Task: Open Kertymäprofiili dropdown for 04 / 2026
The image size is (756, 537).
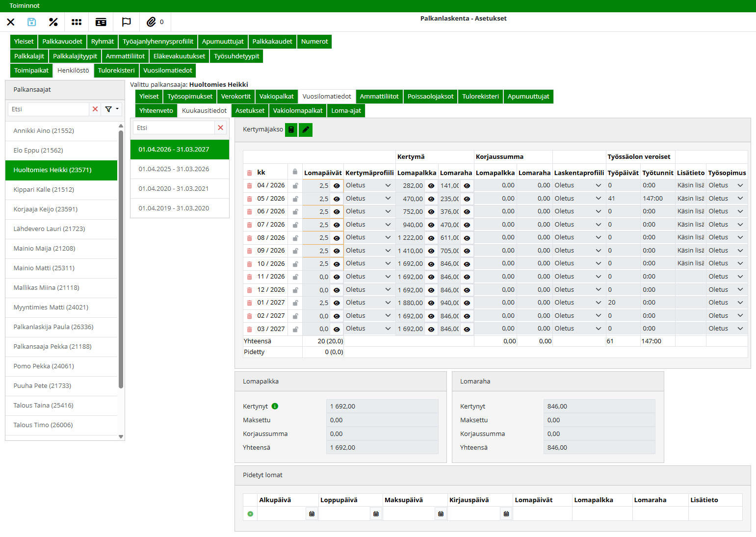Action: (x=388, y=185)
